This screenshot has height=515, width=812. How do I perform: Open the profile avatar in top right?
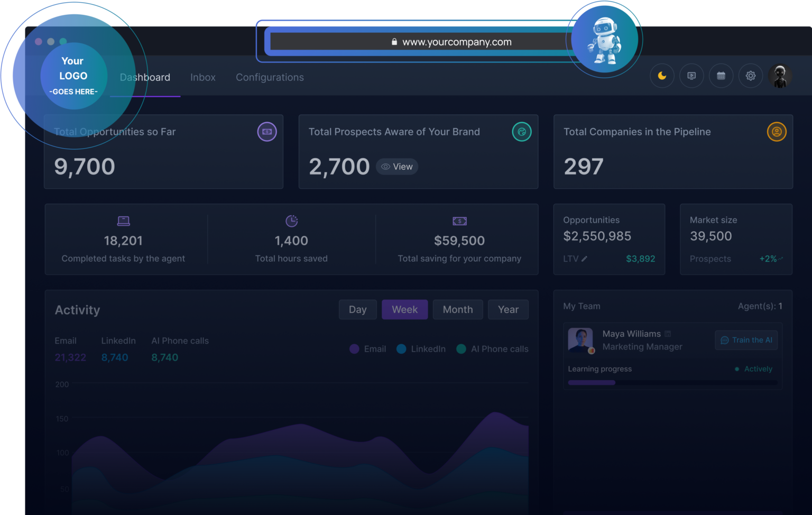pos(780,76)
